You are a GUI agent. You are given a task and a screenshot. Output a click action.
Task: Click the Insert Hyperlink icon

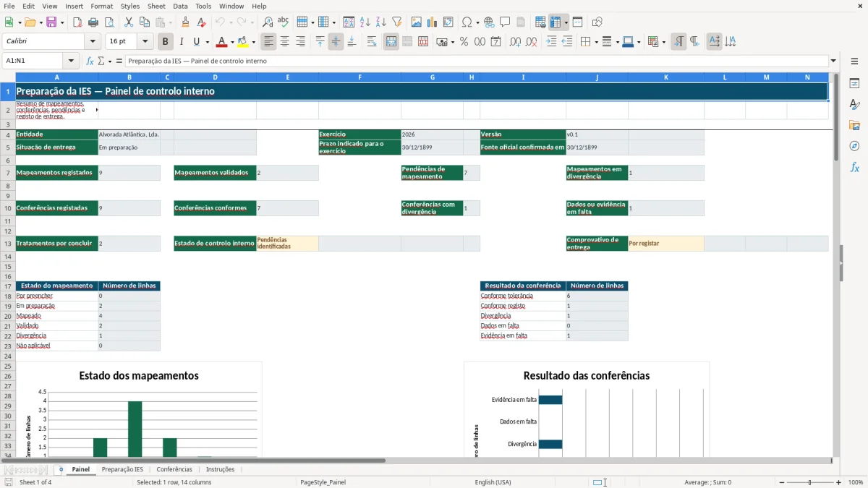[x=489, y=22]
